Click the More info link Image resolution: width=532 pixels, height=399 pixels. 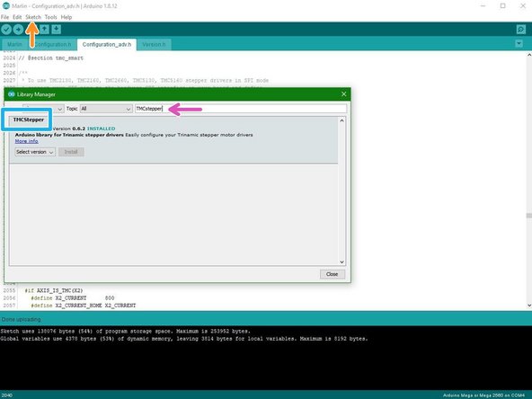click(x=26, y=141)
